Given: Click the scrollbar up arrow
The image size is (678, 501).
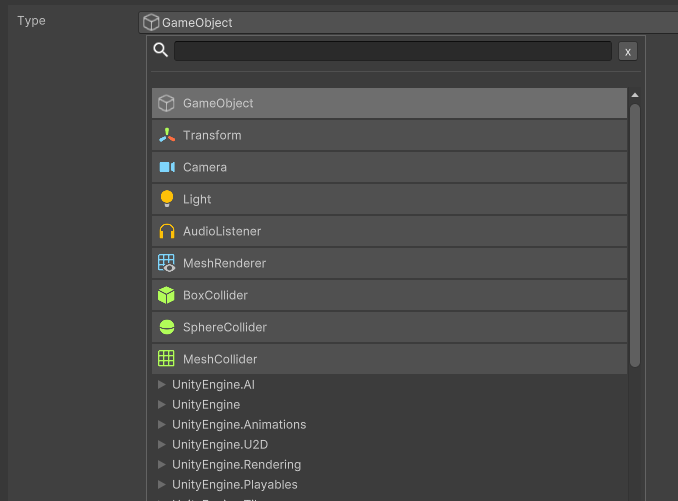Looking at the screenshot, I should [635, 95].
